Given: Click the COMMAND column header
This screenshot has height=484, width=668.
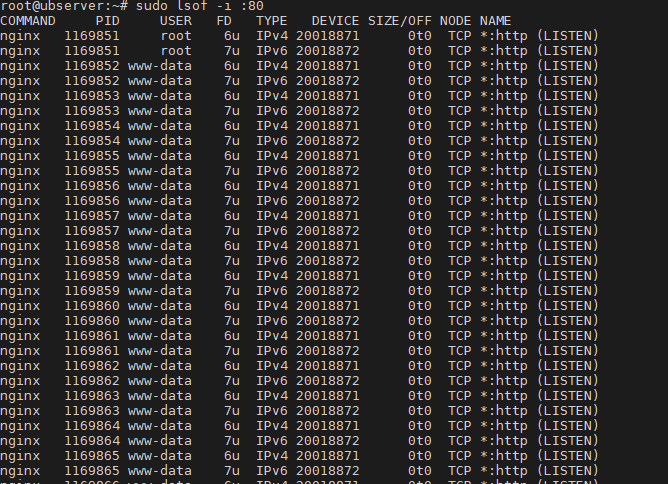Looking at the screenshot, I should 28,21.
